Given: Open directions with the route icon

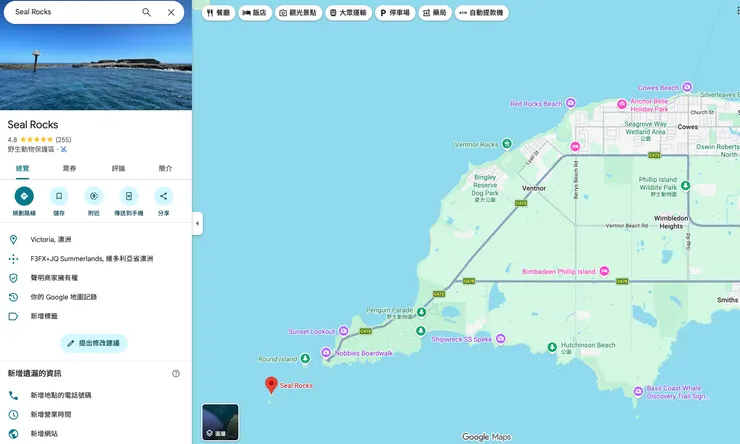Looking at the screenshot, I should [x=24, y=196].
